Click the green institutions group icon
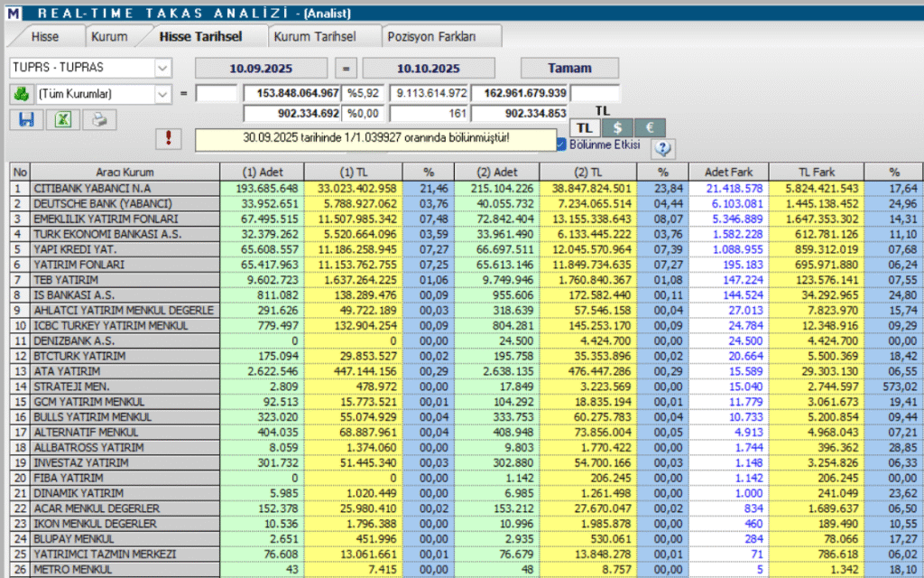This screenshot has height=578, width=924. (22, 94)
